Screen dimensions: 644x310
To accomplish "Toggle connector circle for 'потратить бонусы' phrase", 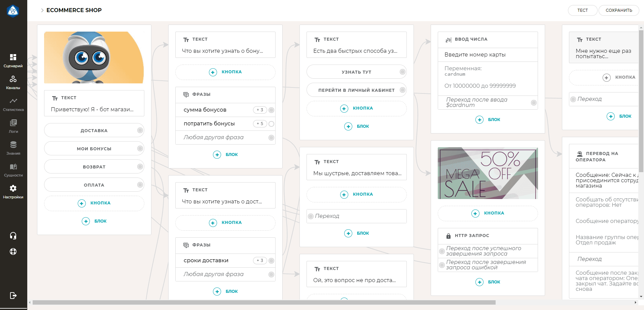I will tap(271, 124).
